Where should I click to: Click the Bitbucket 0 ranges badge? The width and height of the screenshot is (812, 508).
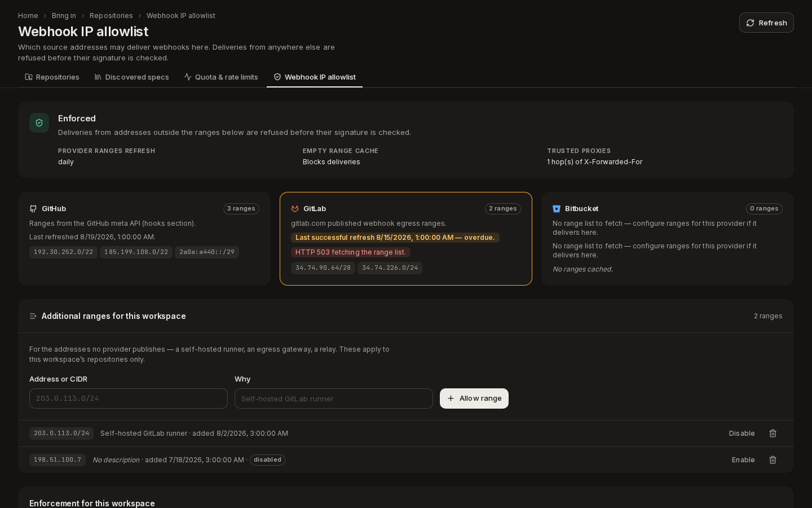pos(764,209)
